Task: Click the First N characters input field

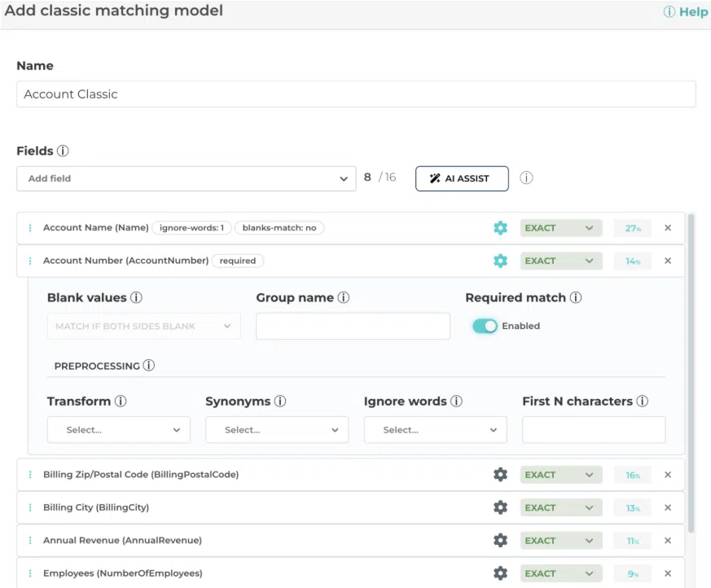Action: pos(594,430)
